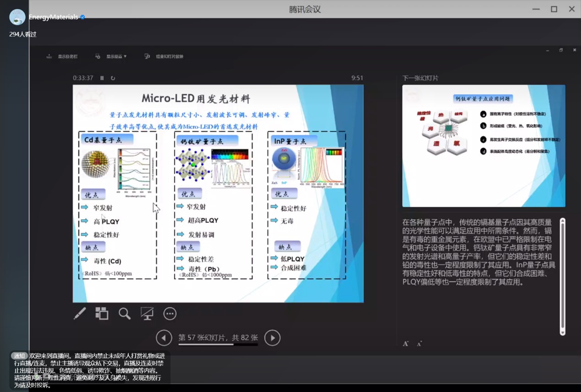Decrease the notes text size
This screenshot has width=581, height=392.
[x=419, y=344]
